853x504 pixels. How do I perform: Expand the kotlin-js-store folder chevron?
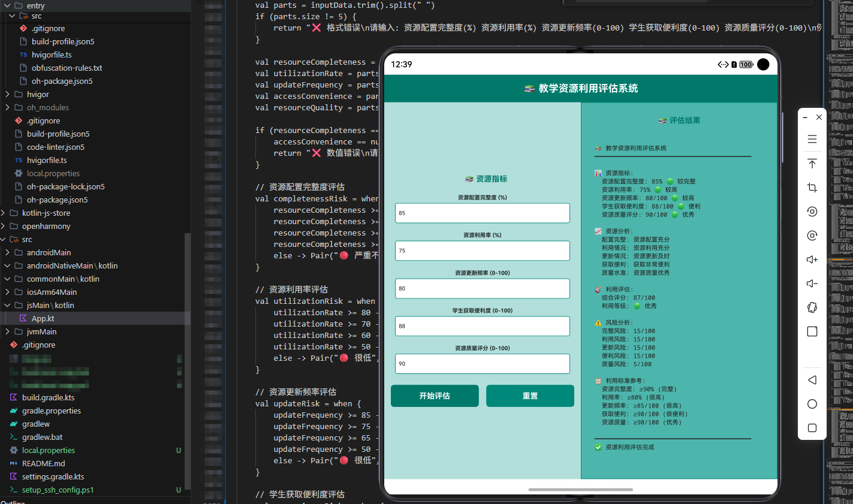[x=3, y=213]
